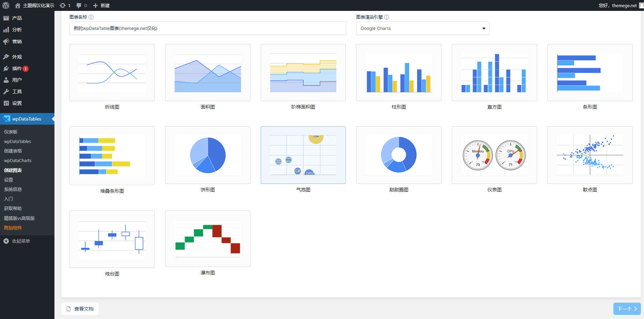Click the WordPress logo icon
The width and height of the screenshot is (644, 319).
pyautogui.click(x=6, y=5)
